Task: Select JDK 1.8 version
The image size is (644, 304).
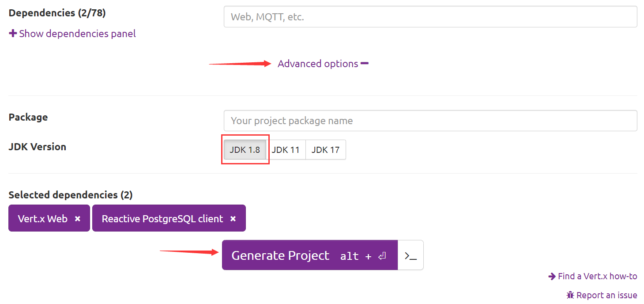Action: (245, 150)
